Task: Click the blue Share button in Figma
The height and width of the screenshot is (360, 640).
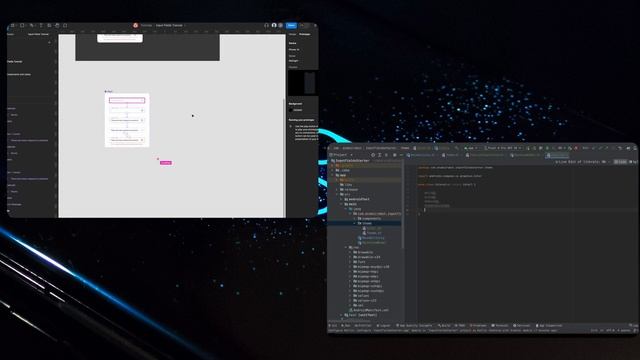Action: [291, 25]
